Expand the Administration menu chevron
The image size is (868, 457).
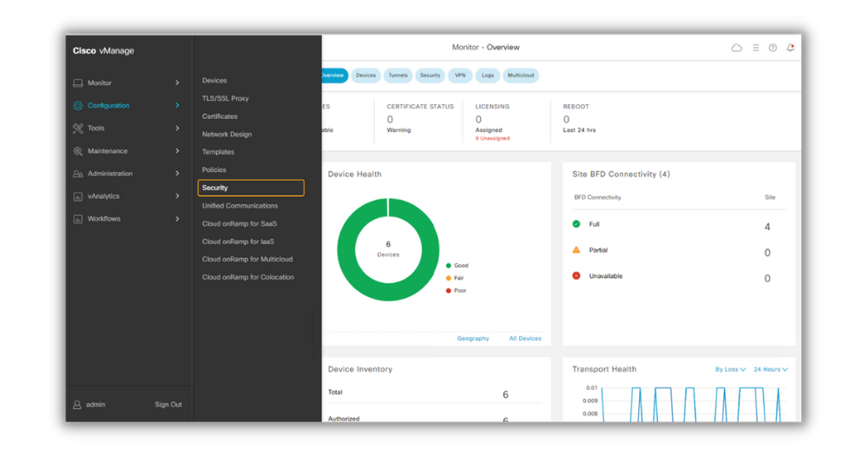pyautogui.click(x=177, y=174)
